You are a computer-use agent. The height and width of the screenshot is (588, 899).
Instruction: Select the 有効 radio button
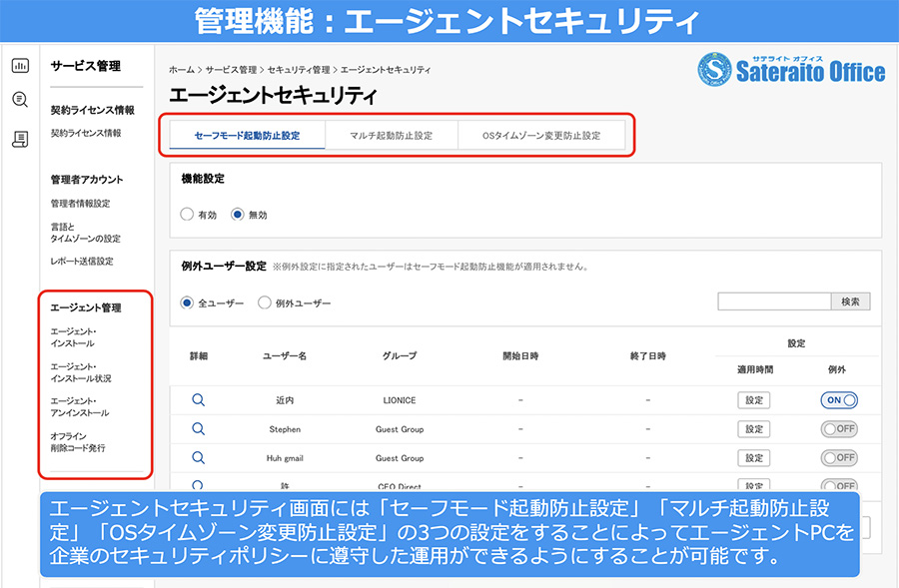(x=187, y=215)
